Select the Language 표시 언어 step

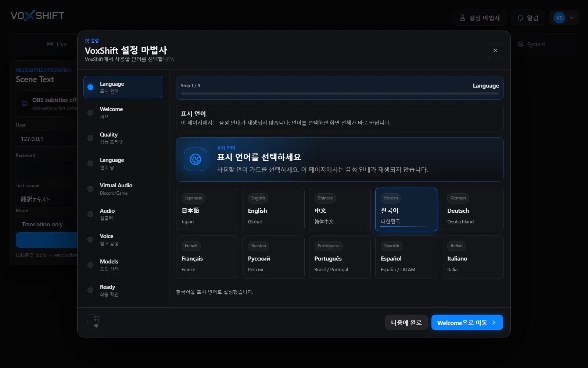click(123, 87)
